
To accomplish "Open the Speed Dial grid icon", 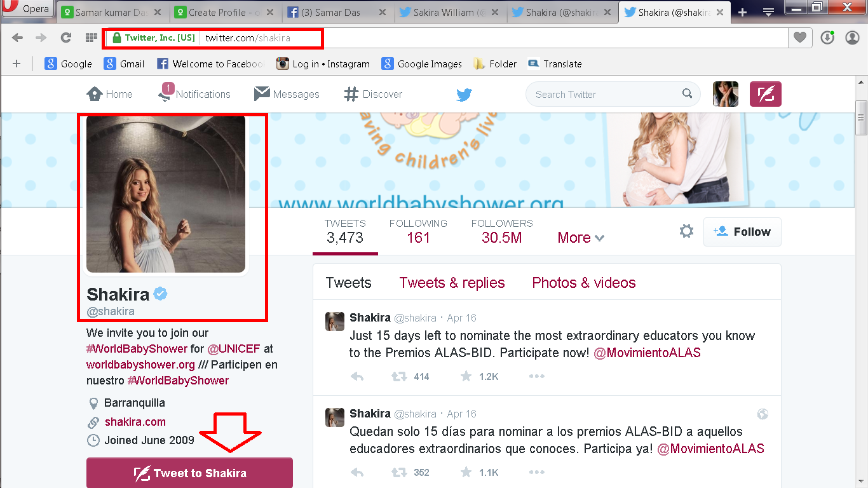I will pyautogui.click(x=91, y=38).
